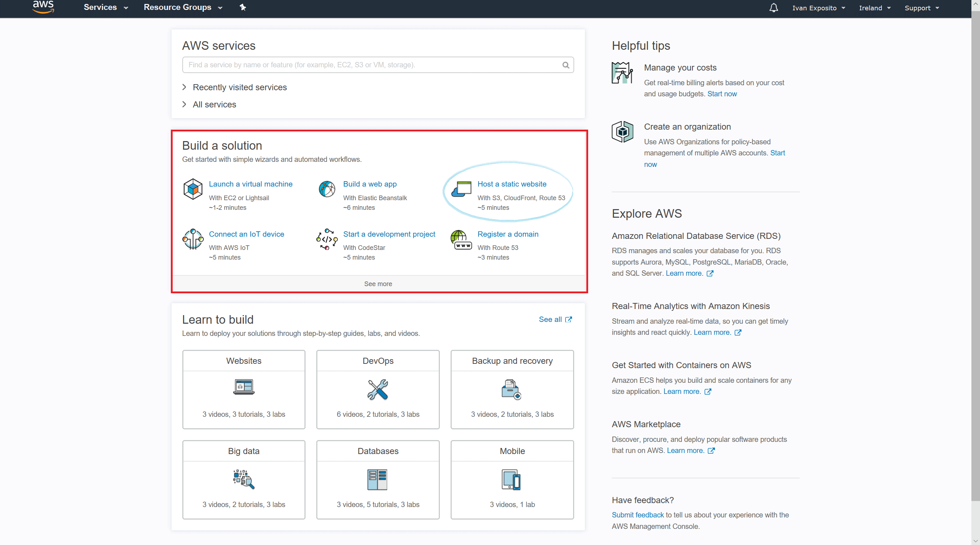Click external link icon after RDS Learn more

pos(710,274)
